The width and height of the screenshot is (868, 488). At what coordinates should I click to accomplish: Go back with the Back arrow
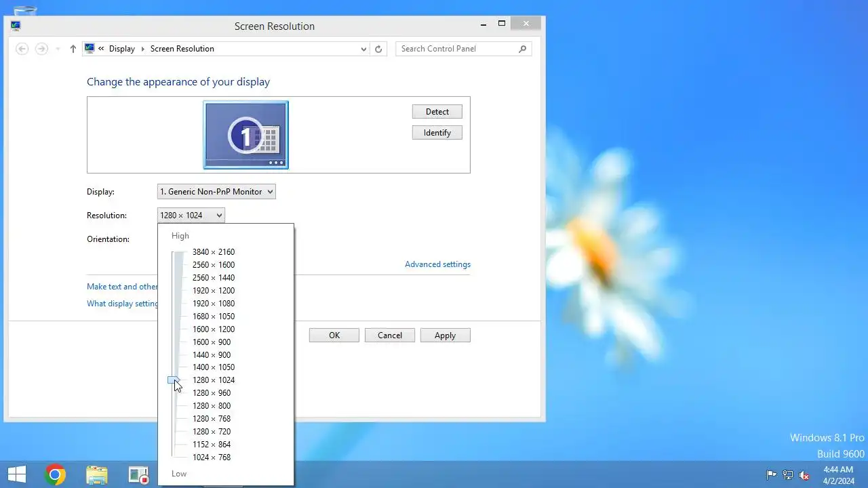[22, 49]
